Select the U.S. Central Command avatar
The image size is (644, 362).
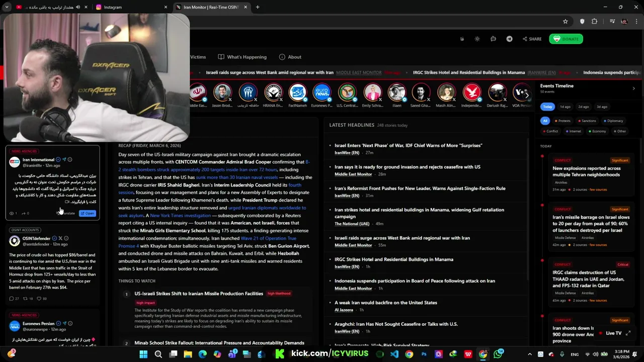click(347, 93)
